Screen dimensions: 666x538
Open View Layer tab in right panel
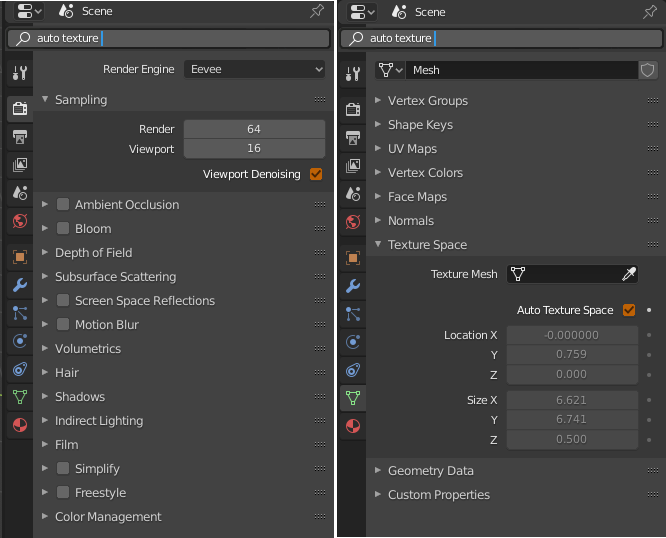point(353,166)
